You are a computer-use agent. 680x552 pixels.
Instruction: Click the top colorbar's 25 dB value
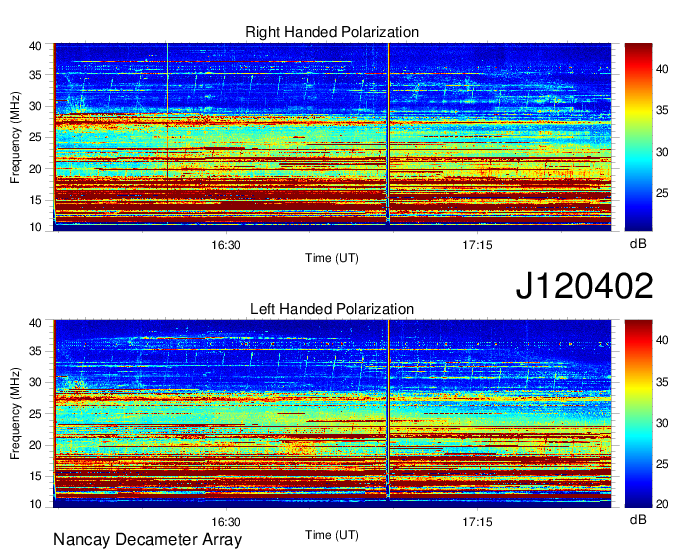(662, 193)
